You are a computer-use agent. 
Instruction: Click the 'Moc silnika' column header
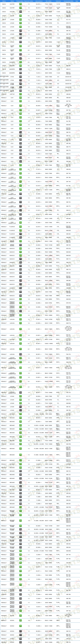[x=49, y=1]
